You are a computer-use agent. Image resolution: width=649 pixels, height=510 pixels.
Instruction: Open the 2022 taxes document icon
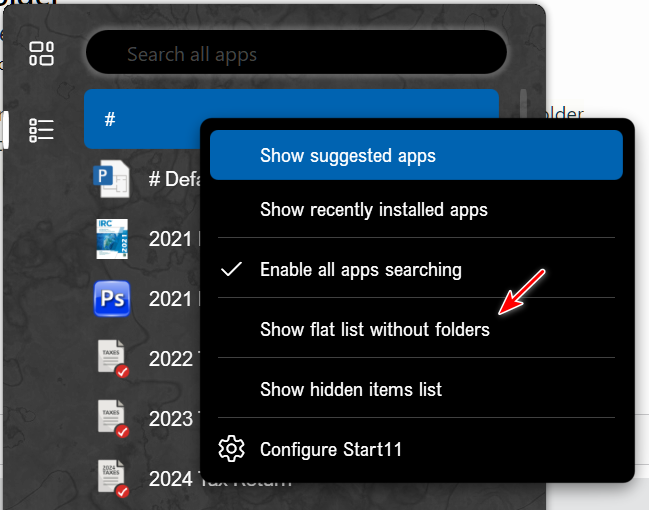pos(112,358)
